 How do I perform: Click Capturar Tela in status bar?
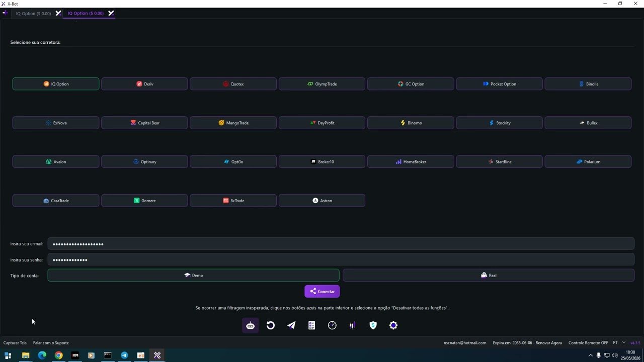click(15, 343)
